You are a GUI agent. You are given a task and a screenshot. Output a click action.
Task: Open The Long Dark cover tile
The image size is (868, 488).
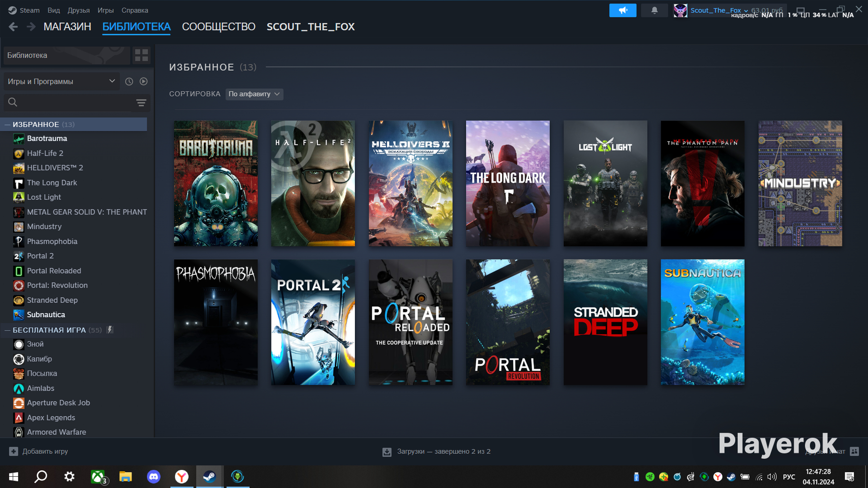tap(508, 183)
